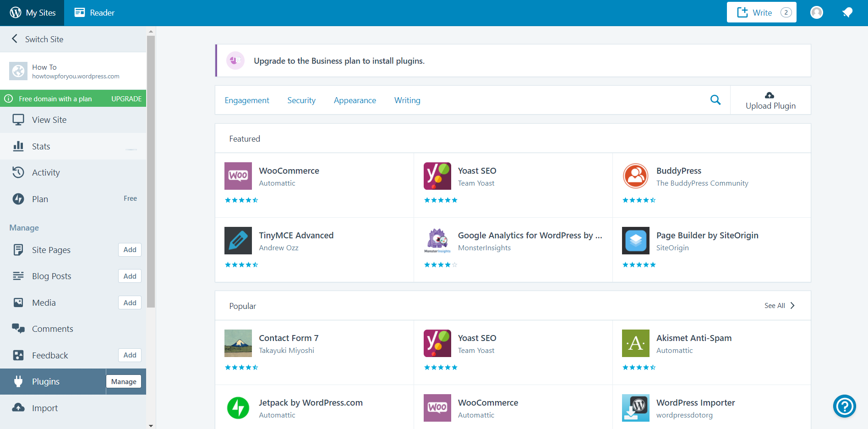Viewport: 868px width, 429px height.
Task: Click the Plugins plug icon
Action: point(18,381)
